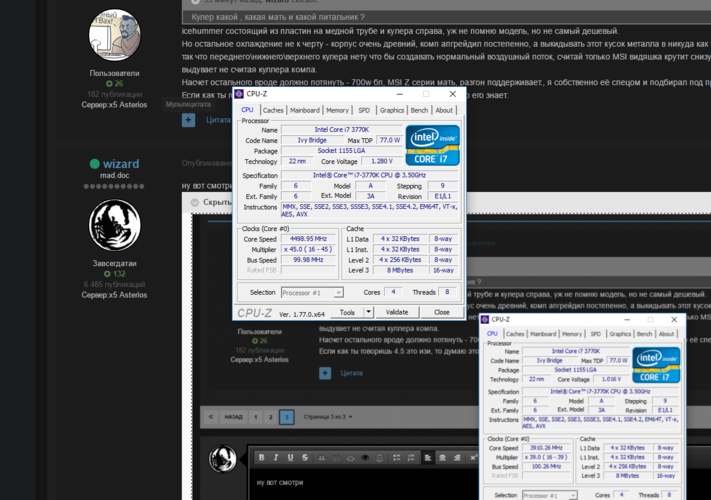This screenshot has height=500, width=711.
Task: Toggle italic in the reply editor
Action: (x=277, y=458)
